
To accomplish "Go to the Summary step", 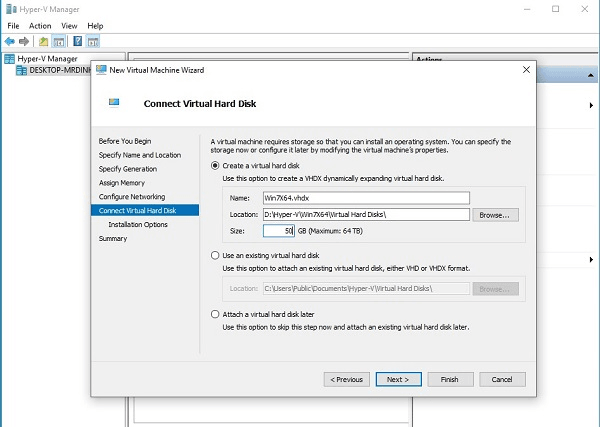I will click(x=113, y=238).
